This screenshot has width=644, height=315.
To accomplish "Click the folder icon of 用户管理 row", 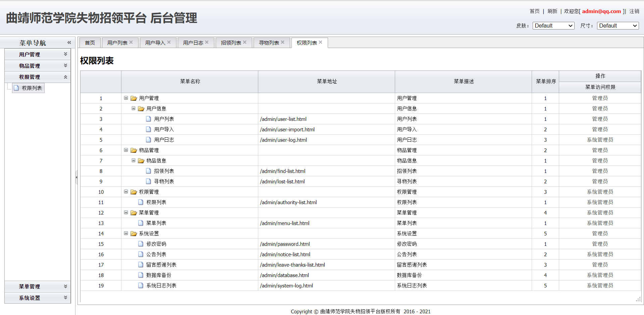I will (134, 98).
